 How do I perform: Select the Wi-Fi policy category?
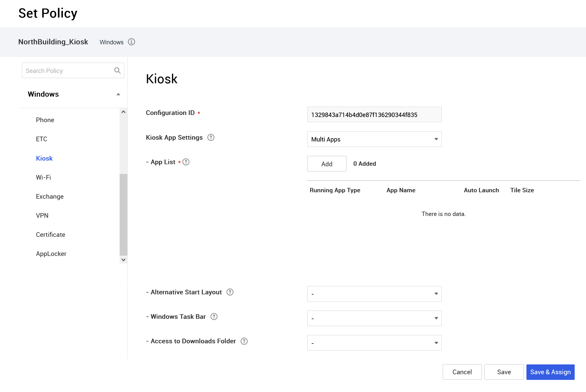point(43,177)
